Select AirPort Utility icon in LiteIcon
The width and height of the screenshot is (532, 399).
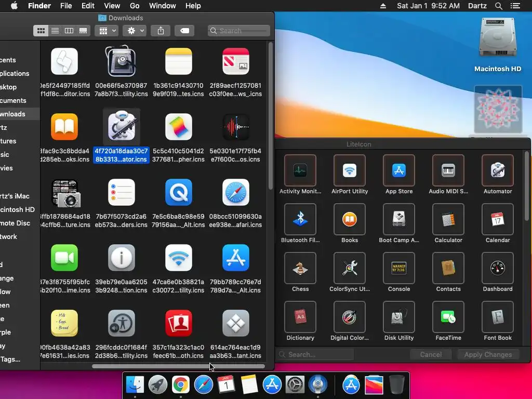(x=350, y=170)
